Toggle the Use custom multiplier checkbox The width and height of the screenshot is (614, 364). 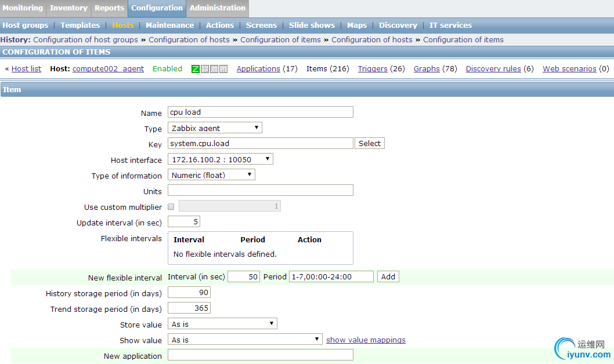(171, 207)
